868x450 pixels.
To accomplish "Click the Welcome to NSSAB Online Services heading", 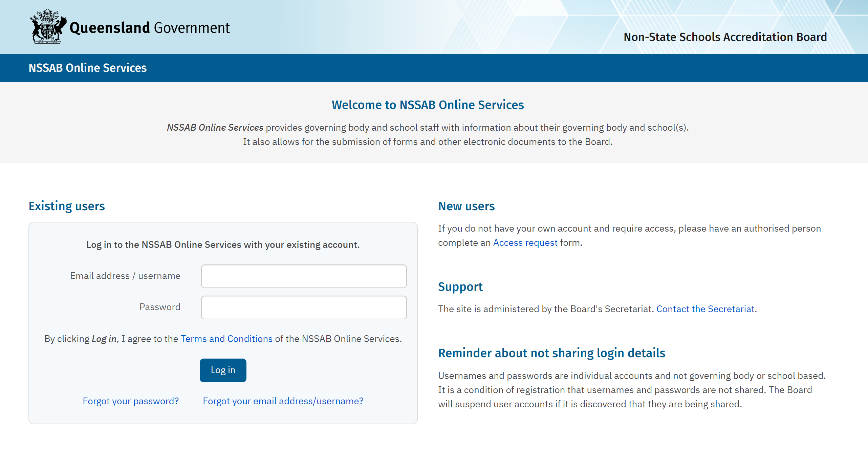I will [x=428, y=105].
